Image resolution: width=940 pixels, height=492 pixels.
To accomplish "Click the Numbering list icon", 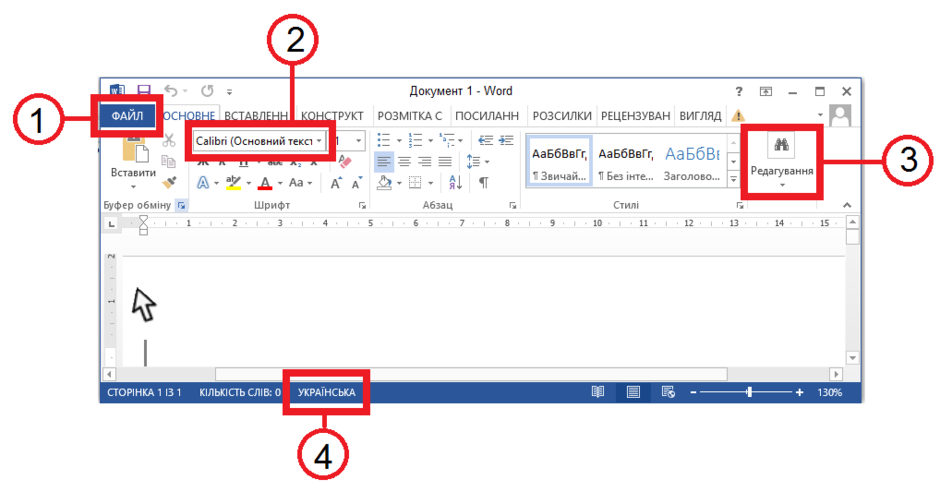I will (x=415, y=140).
